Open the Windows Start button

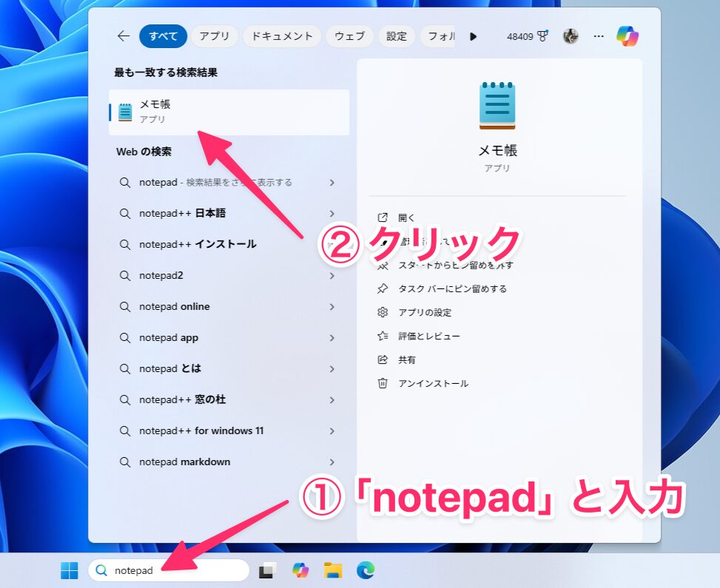(70, 570)
